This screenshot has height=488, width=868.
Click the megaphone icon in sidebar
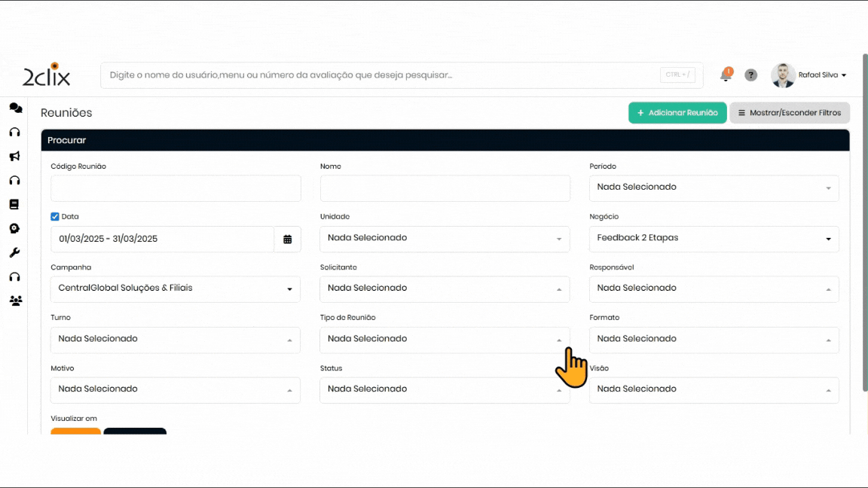pos(14,157)
